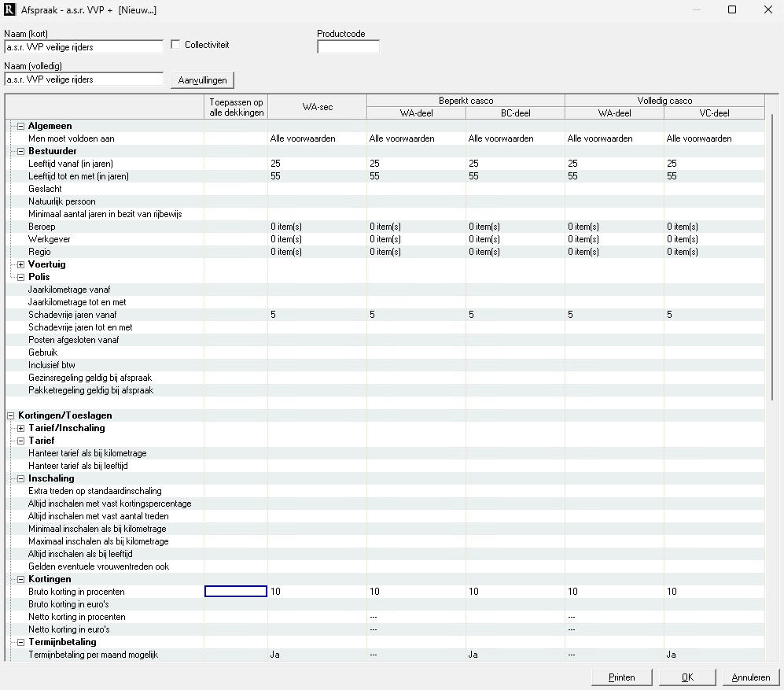
Task: Click 'Men moet voldoen aan' row label
Action: coord(72,138)
